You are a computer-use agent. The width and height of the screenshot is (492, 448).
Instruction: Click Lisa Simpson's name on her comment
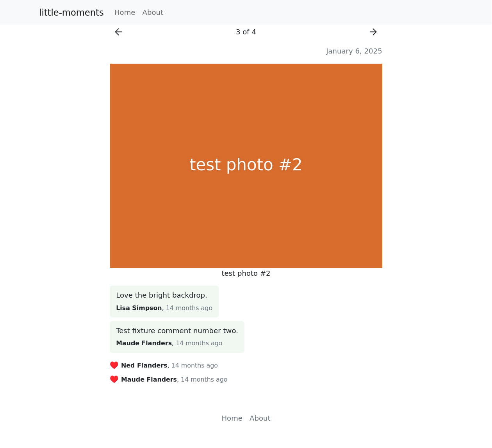[139, 308]
